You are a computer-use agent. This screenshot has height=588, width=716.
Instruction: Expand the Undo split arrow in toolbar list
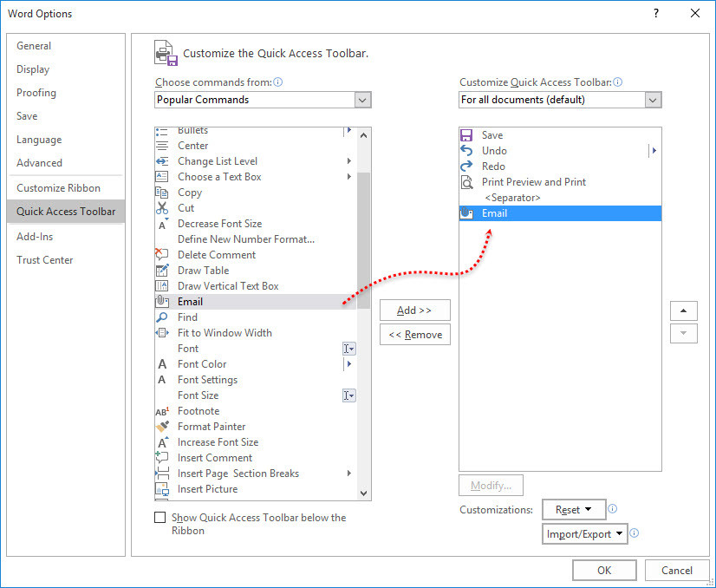pos(654,151)
